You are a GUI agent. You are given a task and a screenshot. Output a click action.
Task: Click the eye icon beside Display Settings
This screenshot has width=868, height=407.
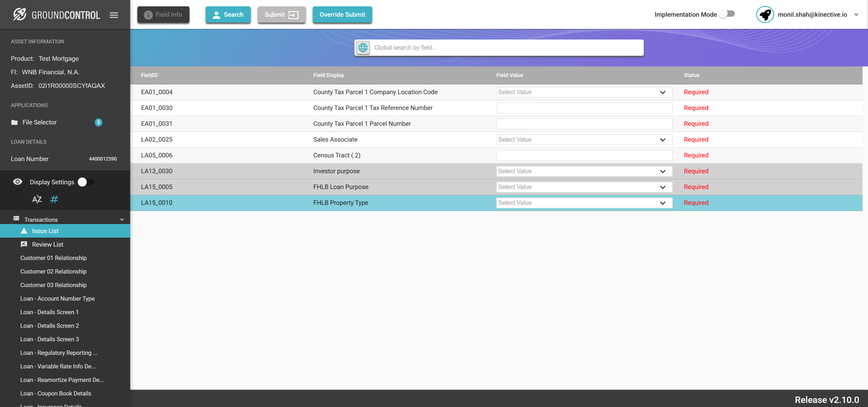pos(17,182)
